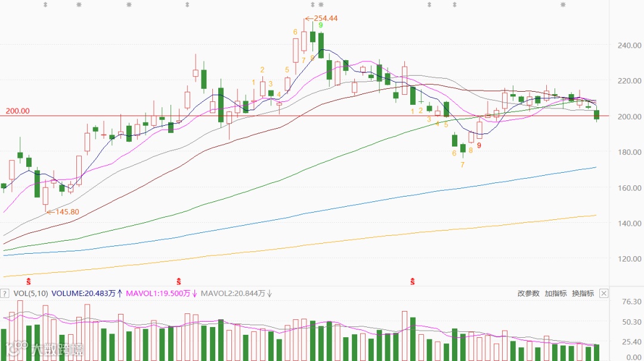Click 25.40 on the volume axis

click(631, 342)
